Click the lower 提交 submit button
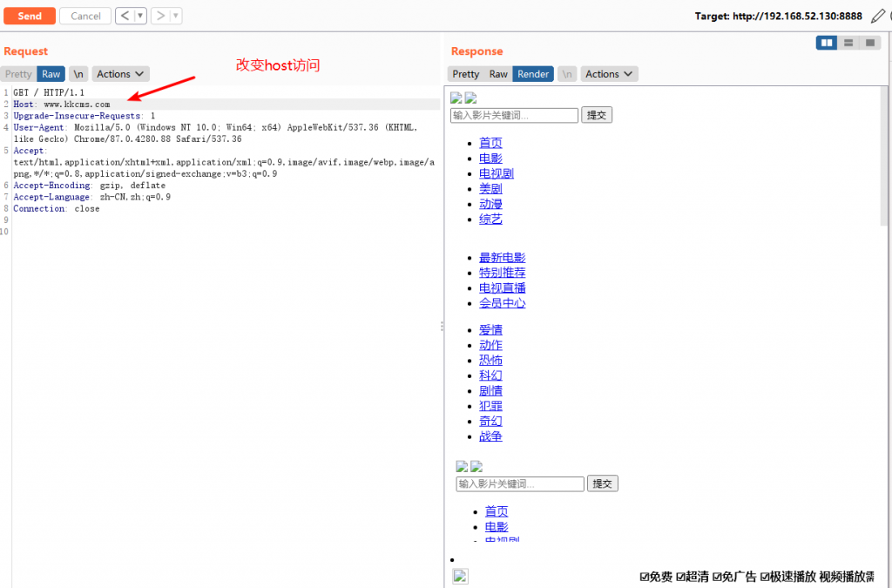Viewport: 892px width, 588px height. tap(603, 484)
